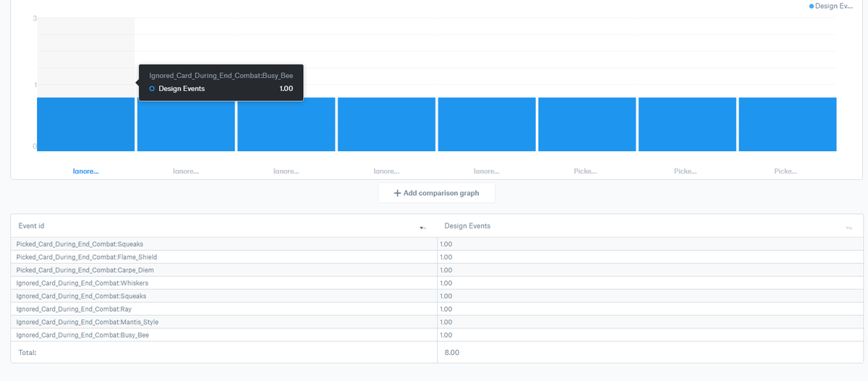Click the Event id column header
868x381 pixels.
31,226
